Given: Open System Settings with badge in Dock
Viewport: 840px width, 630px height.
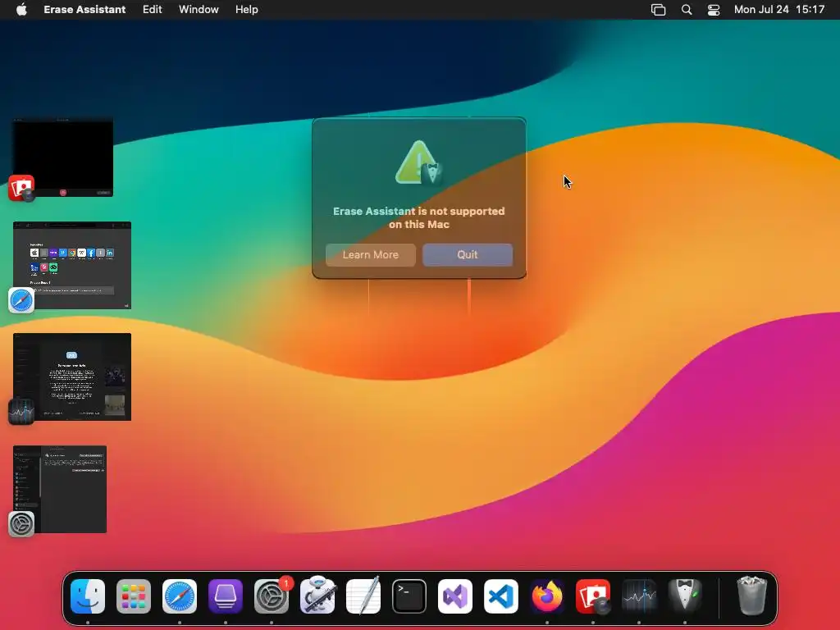Looking at the screenshot, I should pyautogui.click(x=272, y=596).
